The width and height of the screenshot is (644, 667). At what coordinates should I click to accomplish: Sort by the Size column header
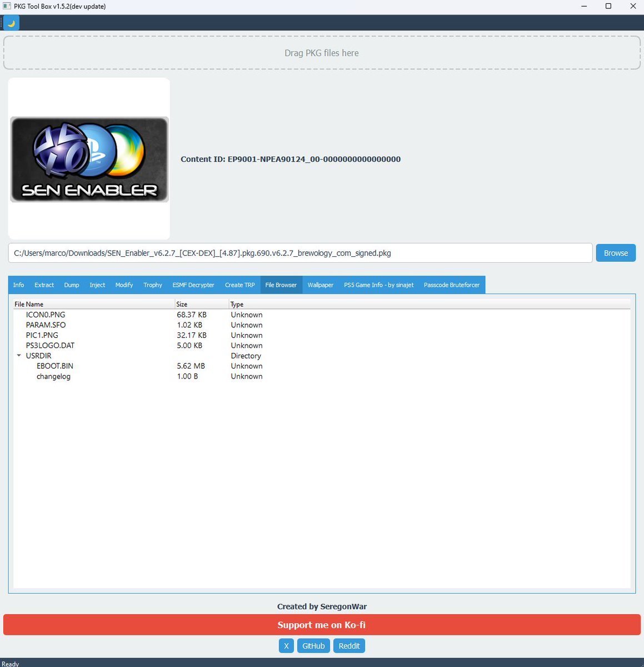coord(202,304)
